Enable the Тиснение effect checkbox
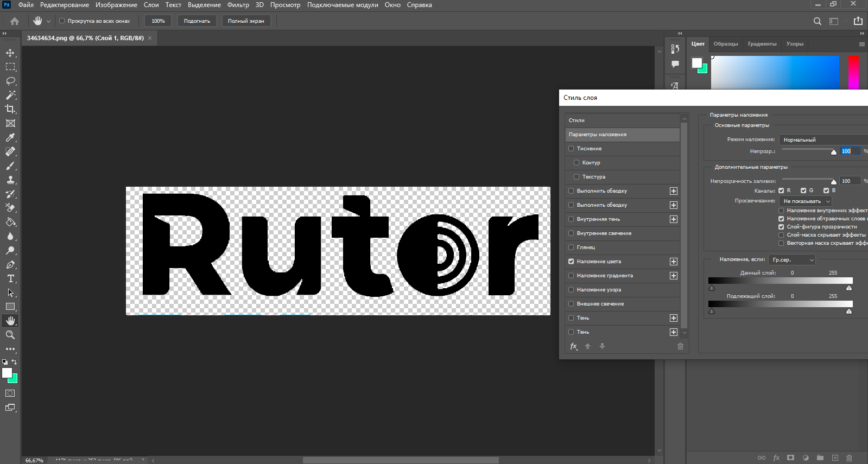Viewport: 868px width, 464px height. [571, 149]
